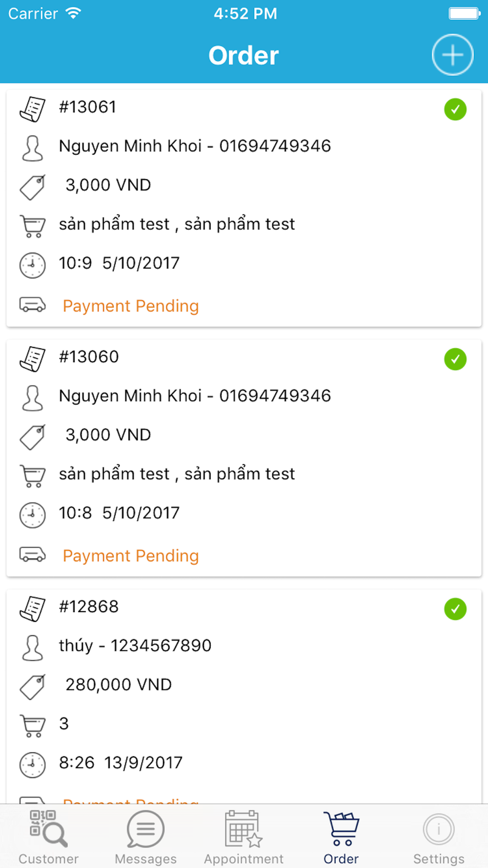
Task: Open Payment Pending status of order #13061
Action: click(131, 306)
